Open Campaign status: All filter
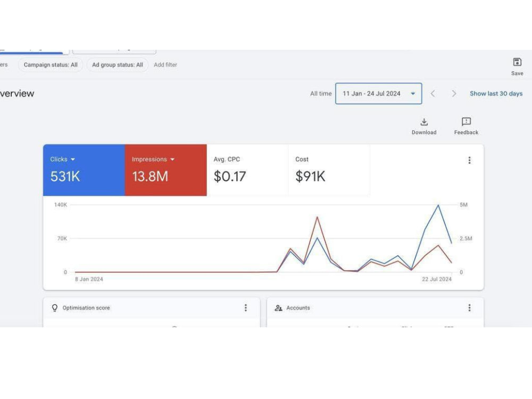This screenshot has width=532, height=399. pyautogui.click(x=51, y=65)
